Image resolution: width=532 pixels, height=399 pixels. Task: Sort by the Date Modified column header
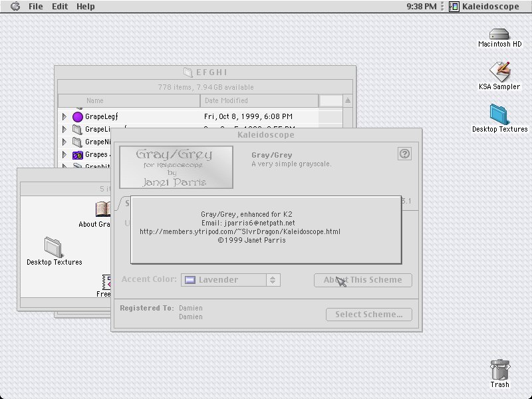(x=259, y=101)
